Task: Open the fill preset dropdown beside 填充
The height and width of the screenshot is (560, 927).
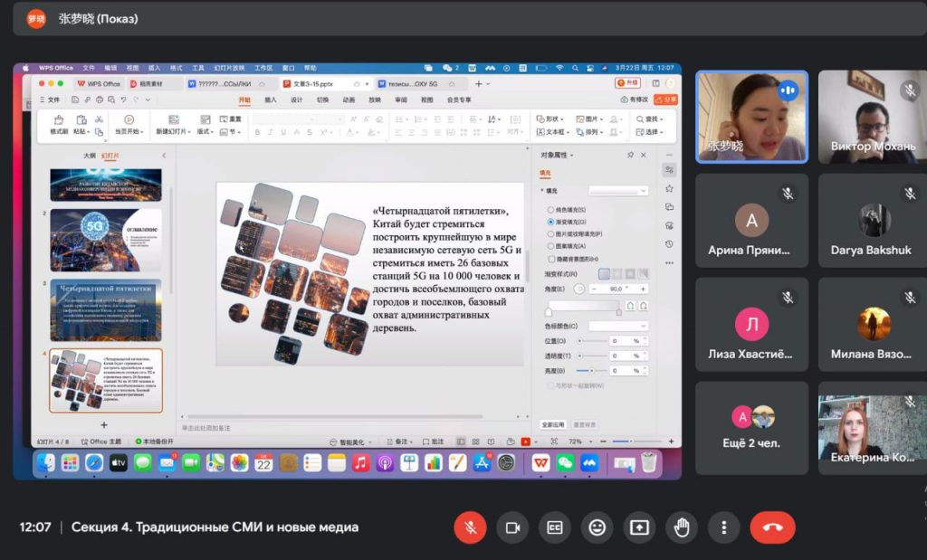Action: pyautogui.click(x=618, y=191)
